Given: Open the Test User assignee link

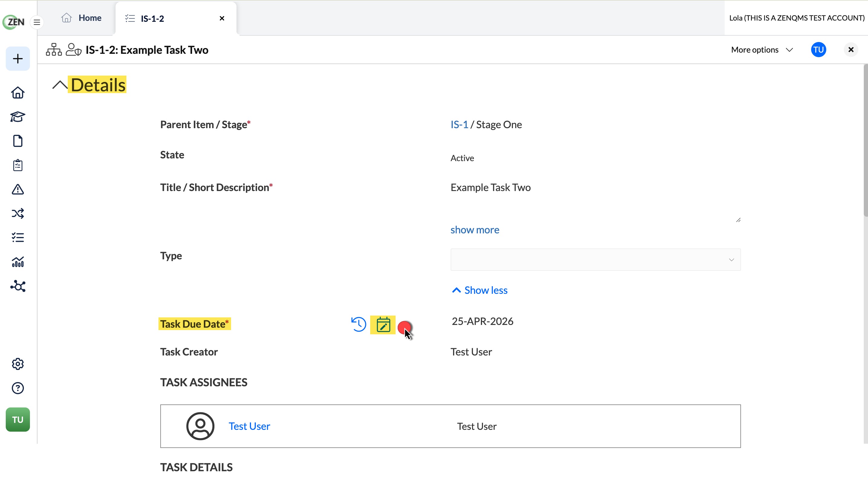Looking at the screenshot, I should [249, 426].
